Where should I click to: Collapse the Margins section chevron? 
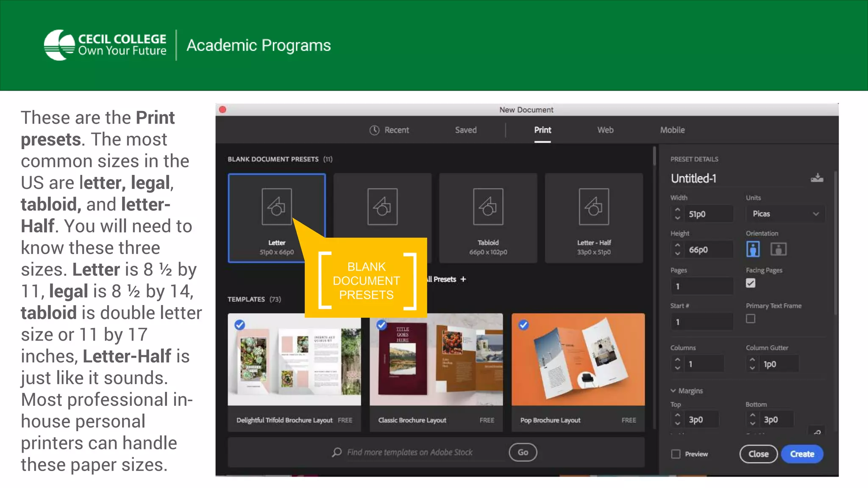tap(673, 391)
